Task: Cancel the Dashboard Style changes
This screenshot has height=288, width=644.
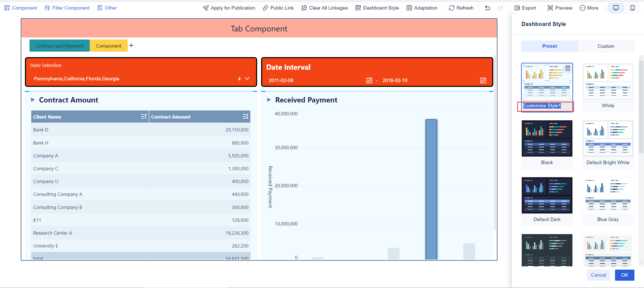Action: [x=598, y=275]
